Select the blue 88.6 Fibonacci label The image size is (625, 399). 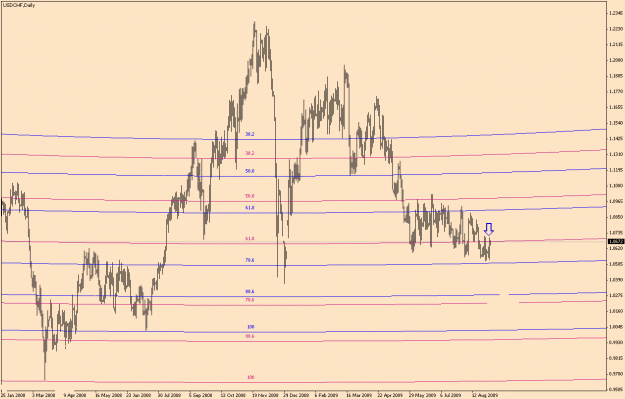(x=250, y=291)
